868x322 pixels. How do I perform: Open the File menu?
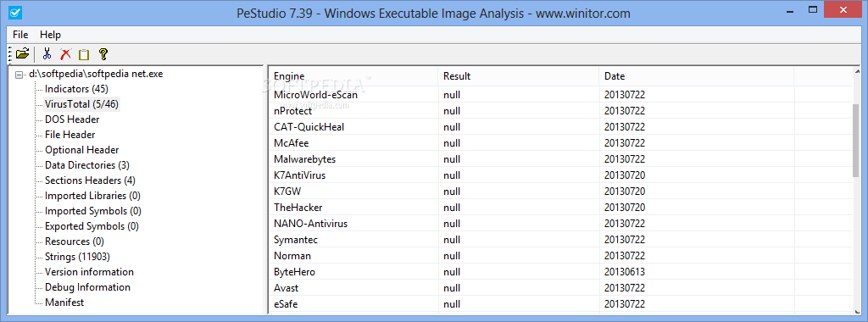coord(20,34)
